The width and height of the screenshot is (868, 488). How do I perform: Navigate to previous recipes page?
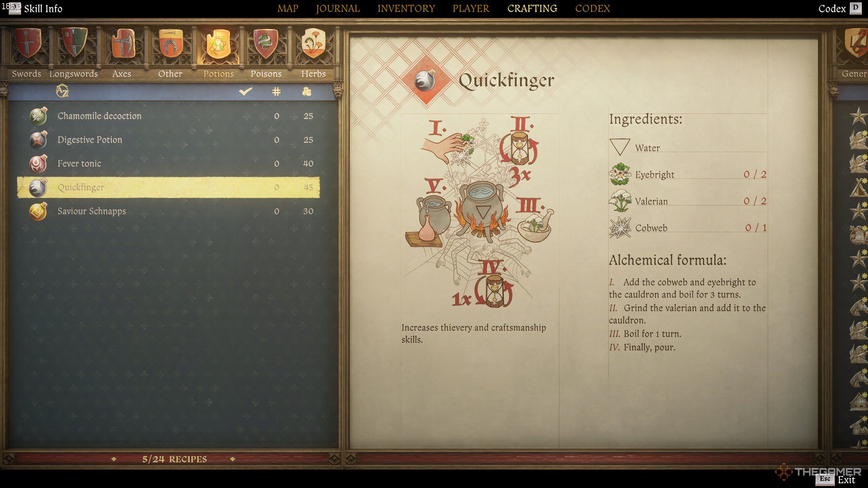click(114, 458)
